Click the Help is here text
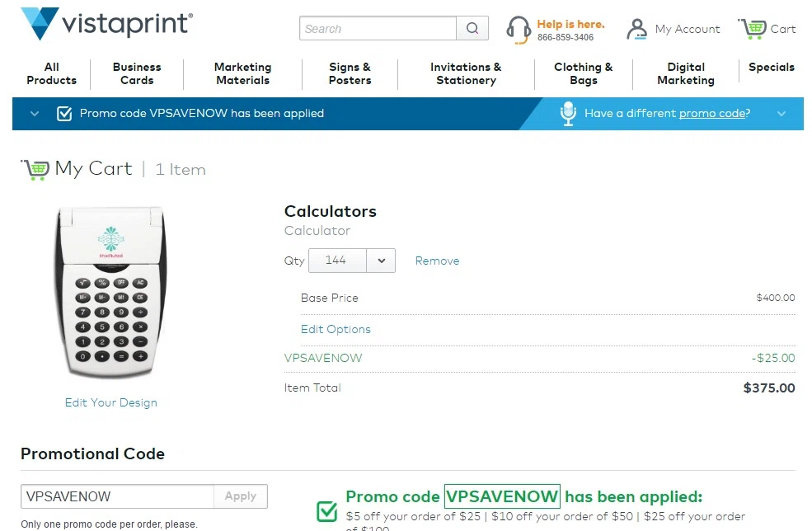812x531 pixels. tap(570, 25)
